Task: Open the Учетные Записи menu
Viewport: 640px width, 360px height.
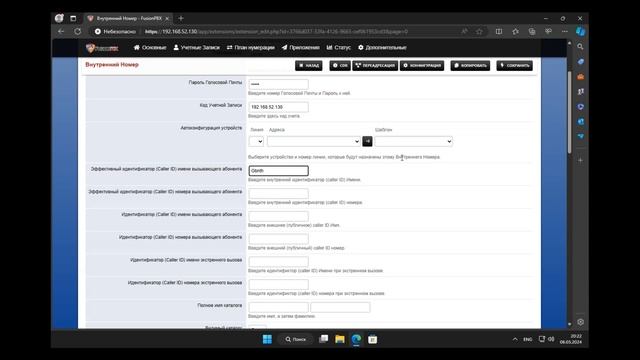Action: [x=196, y=48]
